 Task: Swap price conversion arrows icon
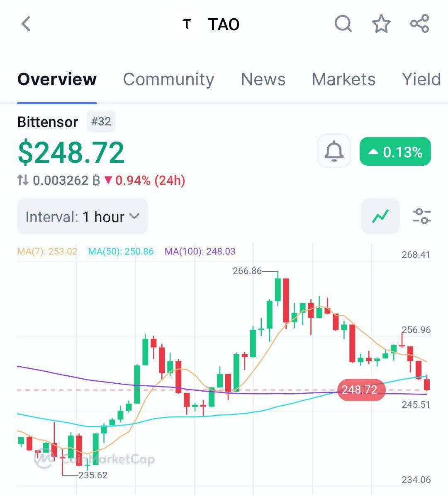pyautogui.click(x=23, y=180)
